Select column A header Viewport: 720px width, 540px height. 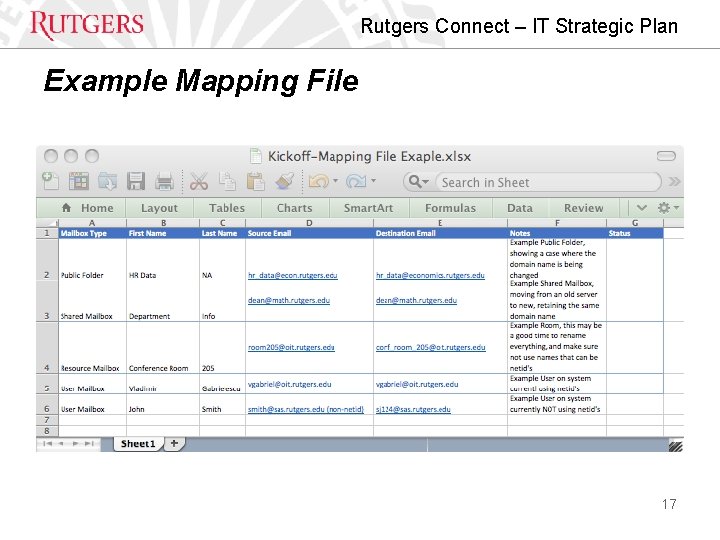pyautogui.click(x=92, y=223)
